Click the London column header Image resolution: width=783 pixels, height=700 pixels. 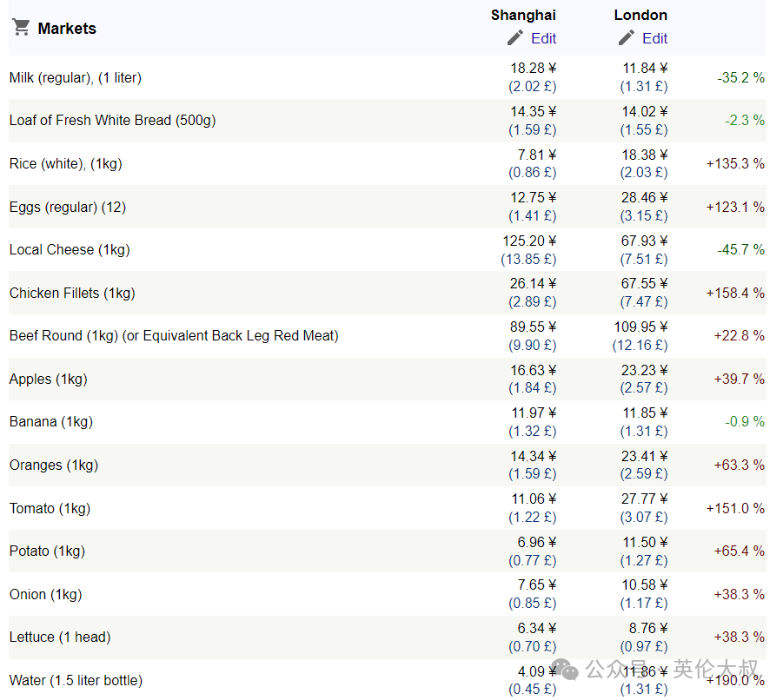[640, 15]
